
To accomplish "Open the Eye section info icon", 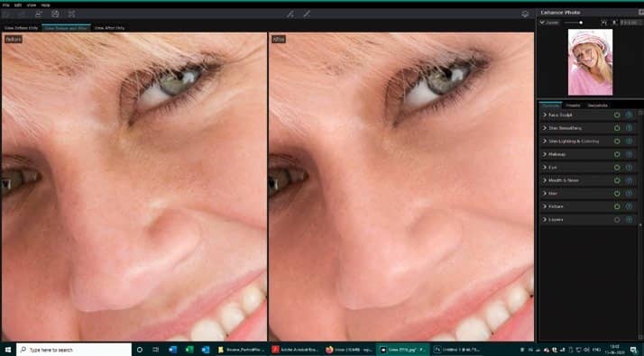I will [x=629, y=168].
